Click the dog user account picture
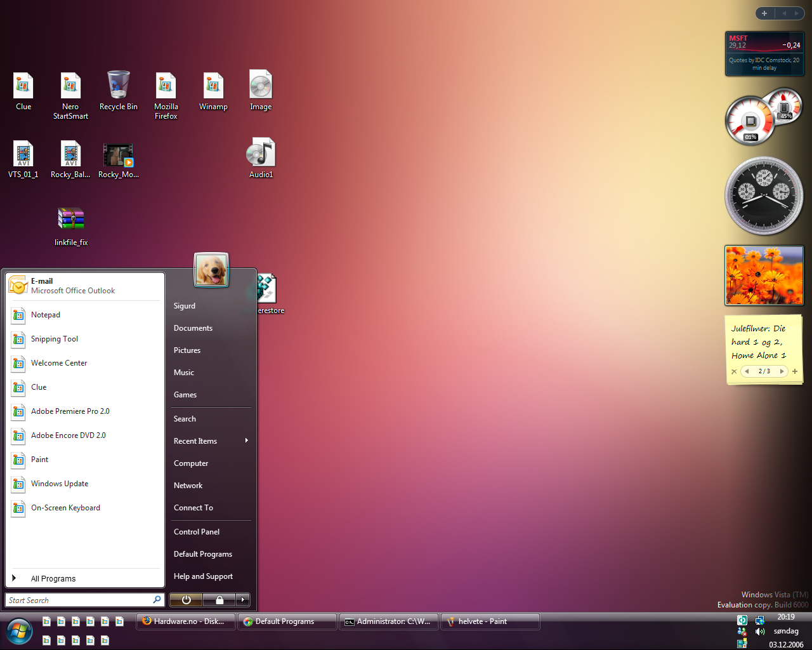The height and width of the screenshot is (650, 812). (211, 270)
